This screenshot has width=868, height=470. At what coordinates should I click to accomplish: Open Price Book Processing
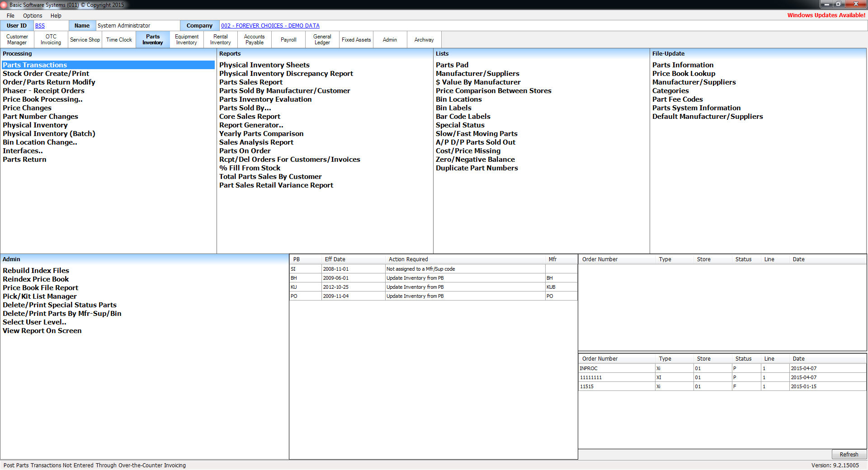[42, 99]
